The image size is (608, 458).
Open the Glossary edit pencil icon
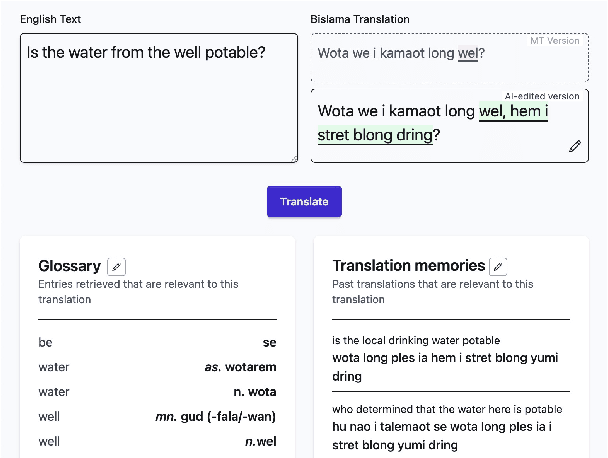[117, 266]
